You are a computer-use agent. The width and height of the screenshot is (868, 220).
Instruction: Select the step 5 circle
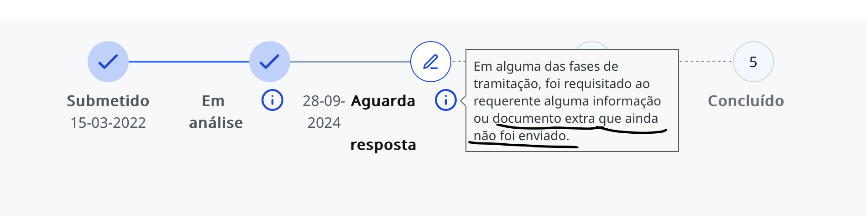[x=753, y=62]
